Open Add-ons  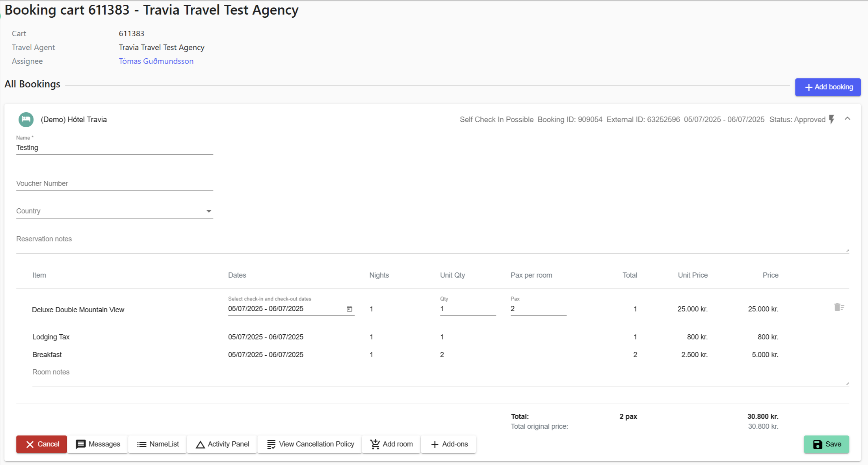tap(449, 444)
